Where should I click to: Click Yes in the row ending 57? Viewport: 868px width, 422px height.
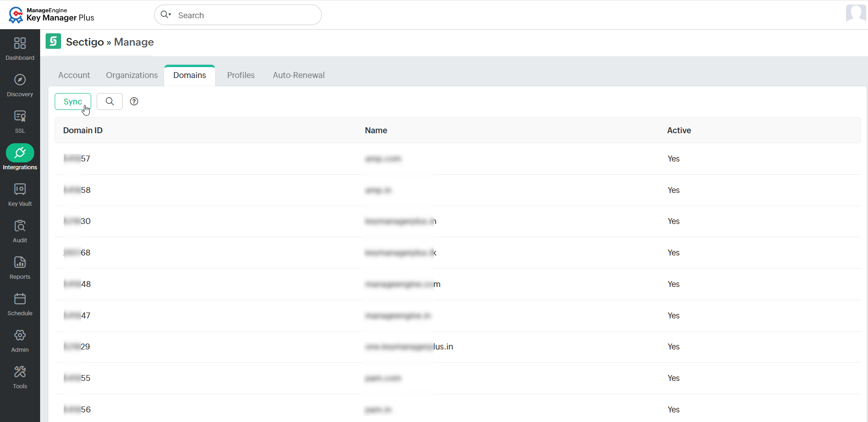[x=673, y=159]
